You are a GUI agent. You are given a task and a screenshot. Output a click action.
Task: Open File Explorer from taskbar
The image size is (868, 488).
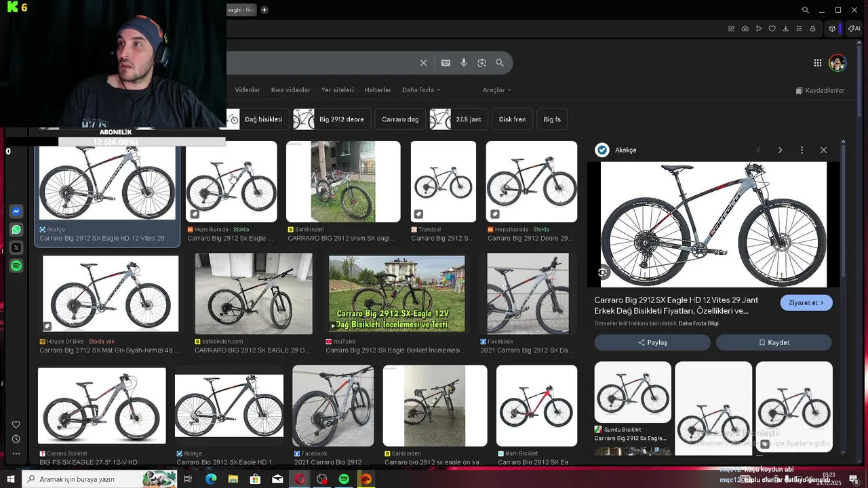233,479
